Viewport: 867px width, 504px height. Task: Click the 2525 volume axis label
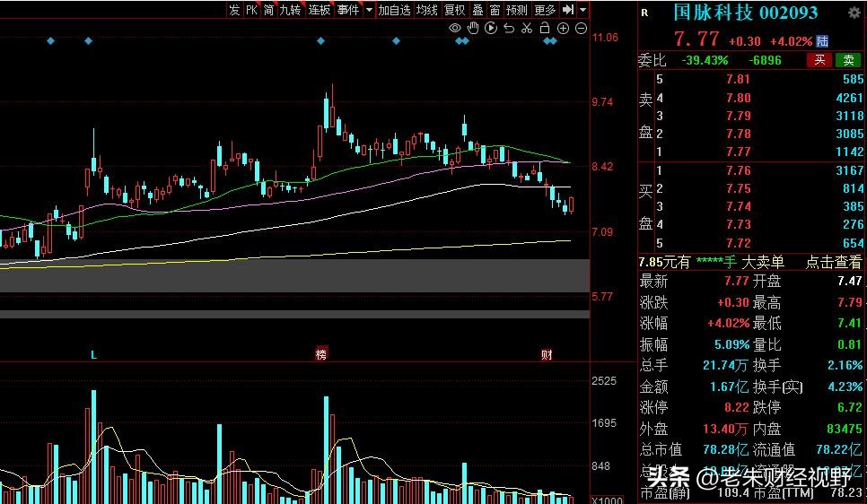tap(604, 381)
